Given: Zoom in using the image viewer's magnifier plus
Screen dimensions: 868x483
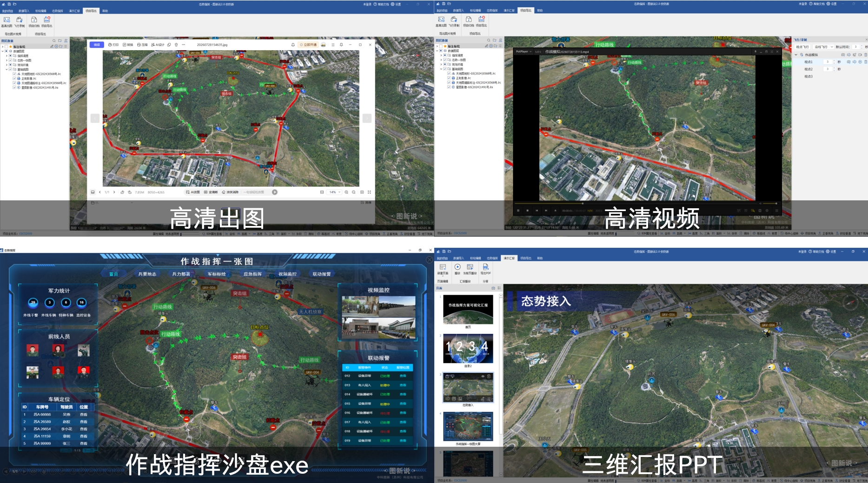Looking at the screenshot, I should [x=346, y=192].
